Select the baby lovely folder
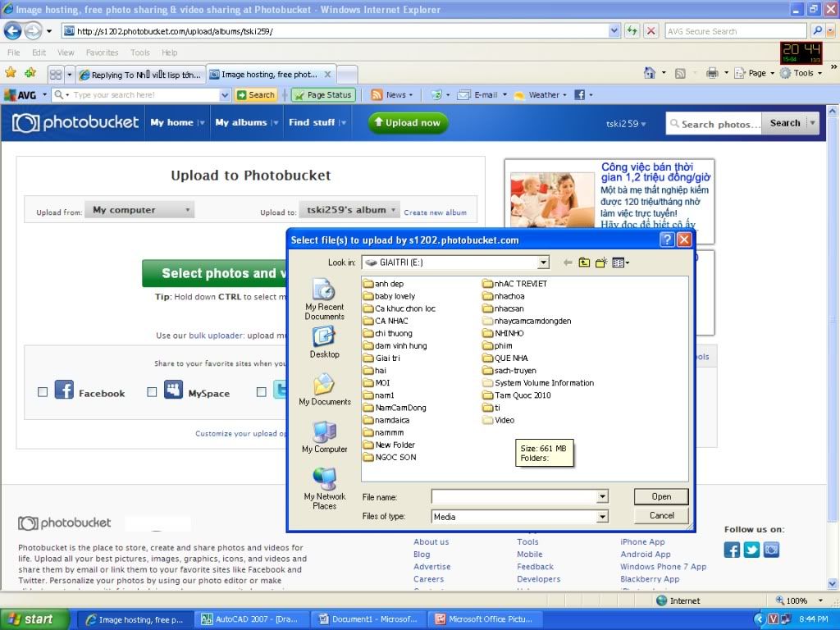This screenshot has width=840, height=630. click(x=389, y=296)
